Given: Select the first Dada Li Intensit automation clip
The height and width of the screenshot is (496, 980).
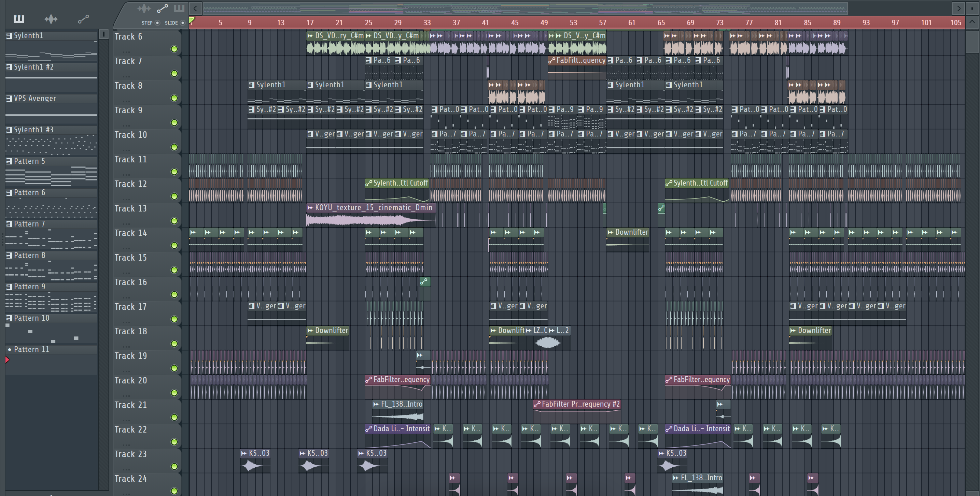Looking at the screenshot, I should click(x=397, y=436).
